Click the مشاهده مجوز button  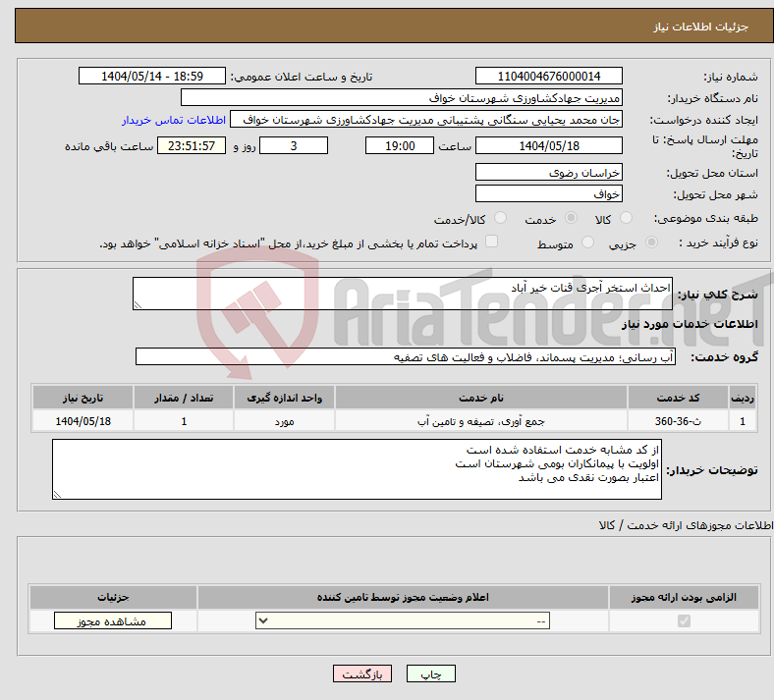tap(113, 620)
